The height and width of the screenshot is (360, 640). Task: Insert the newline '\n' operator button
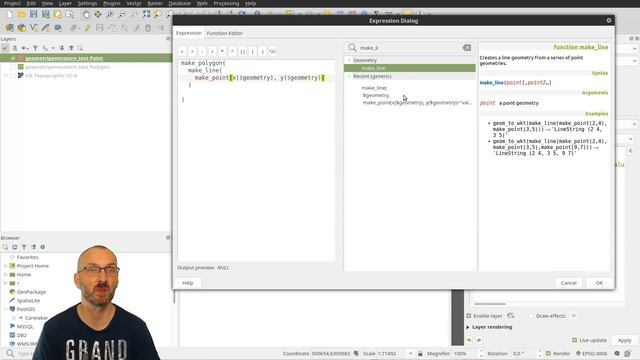pyautogui.click(x=273, y=51)
